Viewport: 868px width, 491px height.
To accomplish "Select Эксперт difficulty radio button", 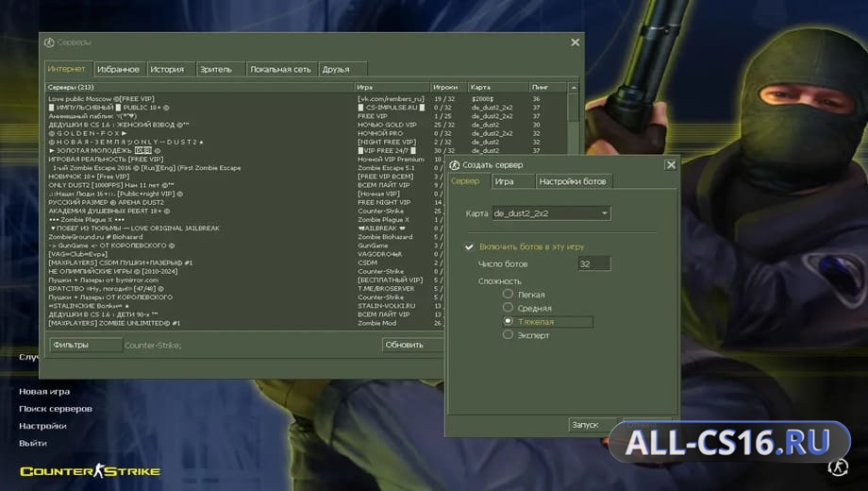I will click(508, 334).
